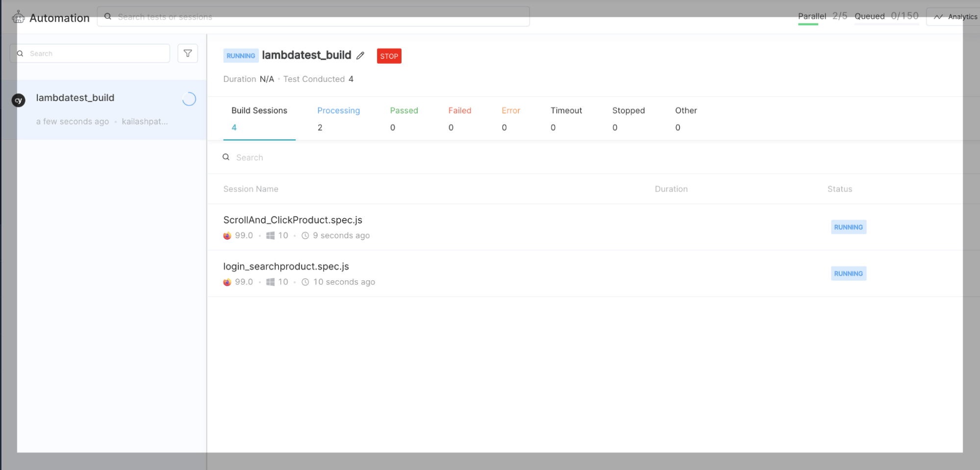980x470 pixels.
Task: Switch to the Processing tab
Action: [338, 119]
